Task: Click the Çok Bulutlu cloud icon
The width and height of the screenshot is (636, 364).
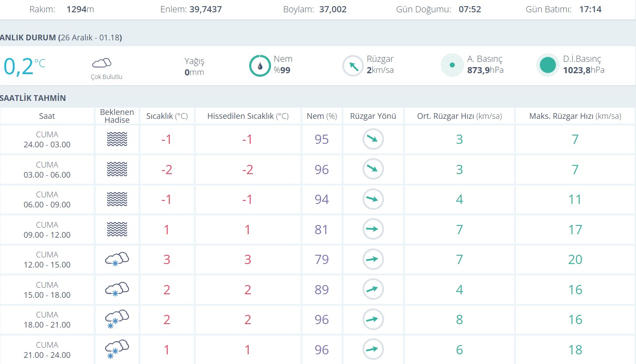Action: pos(101,63)
